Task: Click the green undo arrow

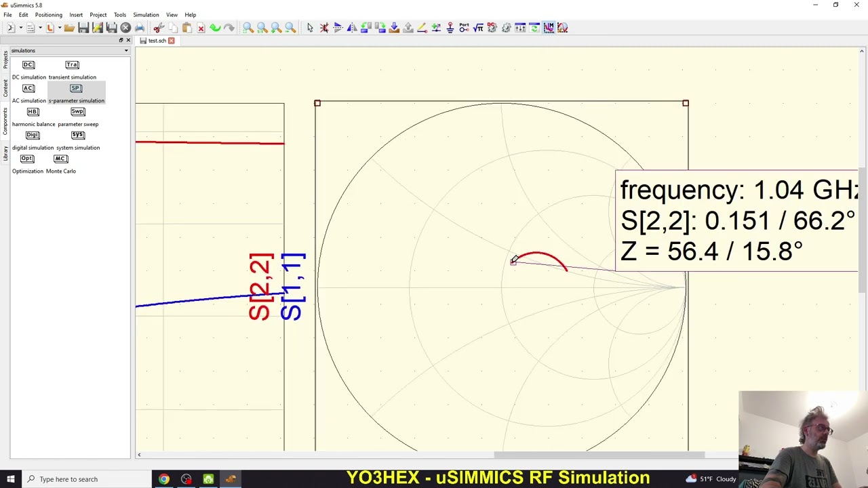Action: (215, 28)
